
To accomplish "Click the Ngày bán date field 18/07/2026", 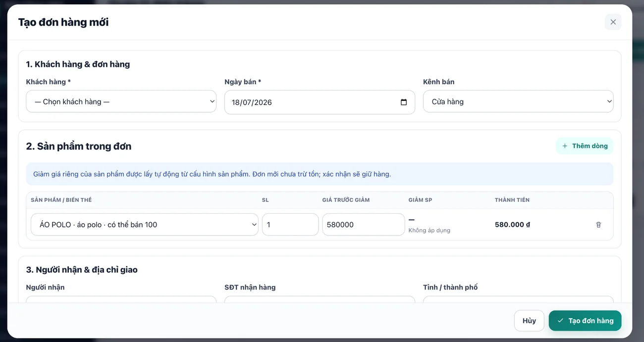I will click(320, 102).
